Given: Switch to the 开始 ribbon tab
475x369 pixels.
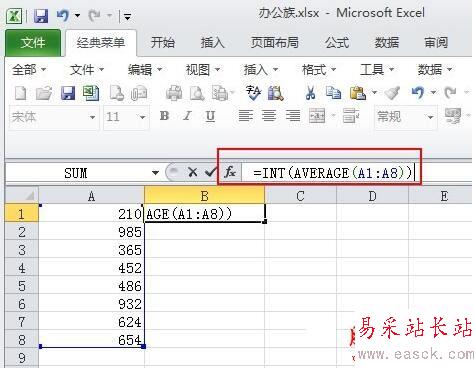Looking at the screenshot, I should (163, 43).
